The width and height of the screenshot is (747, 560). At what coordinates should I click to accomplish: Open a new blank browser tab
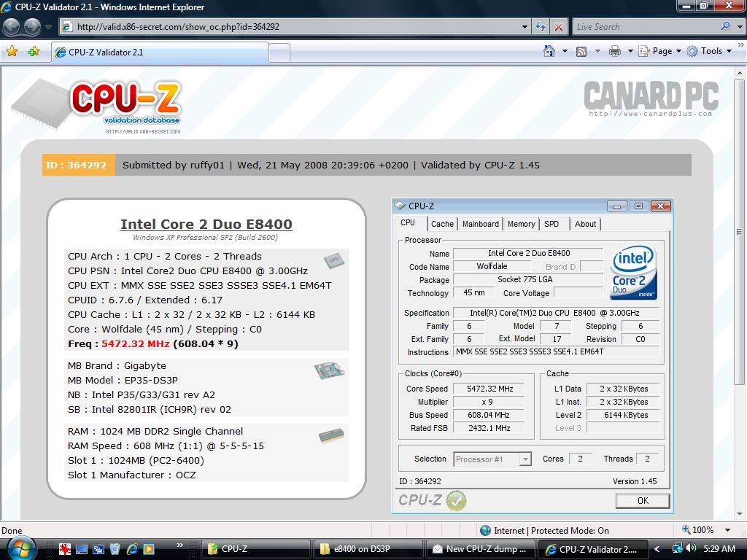279,52
